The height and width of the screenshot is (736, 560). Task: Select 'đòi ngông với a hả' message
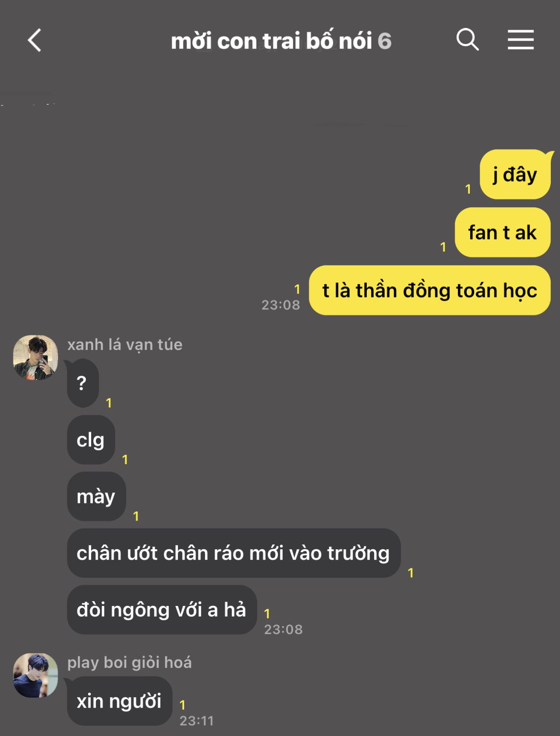coord(162,610)
